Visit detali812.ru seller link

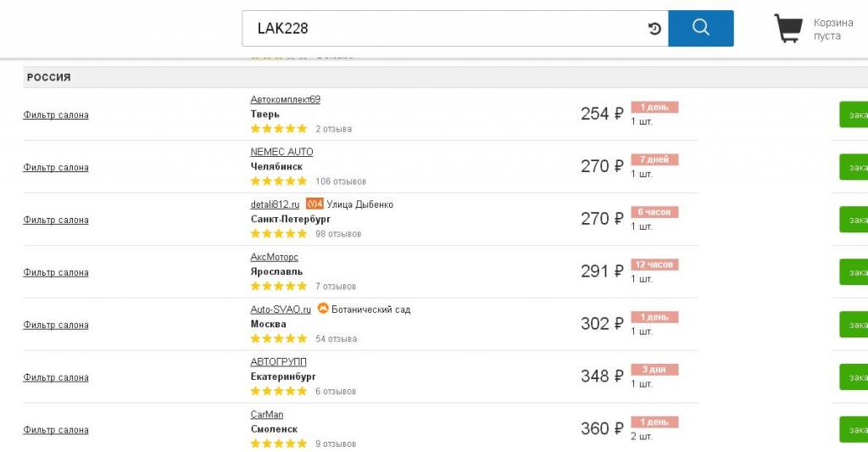(275, 204)
